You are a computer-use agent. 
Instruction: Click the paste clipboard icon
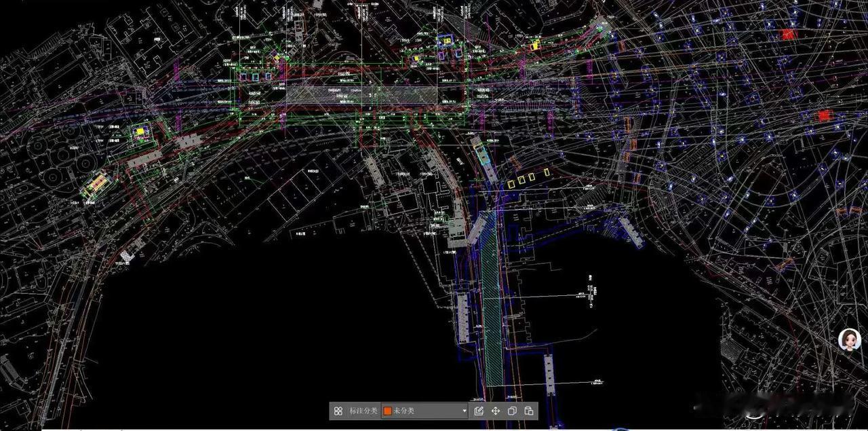(529, 411)
